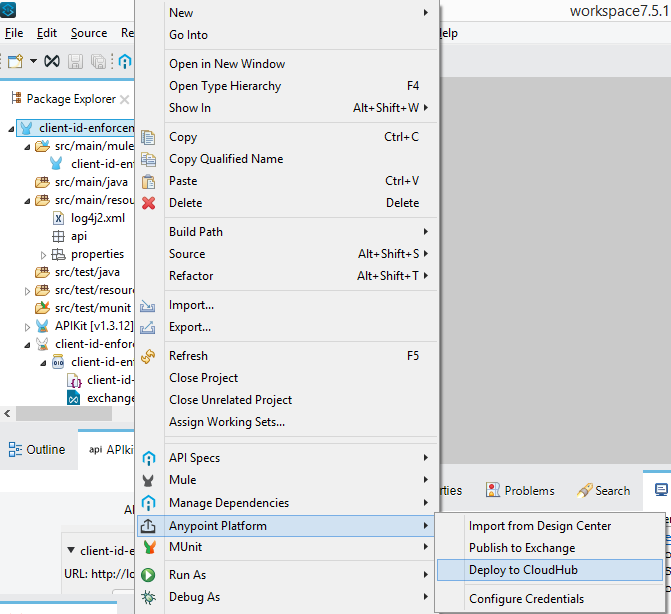Image resolution: width=671 pixels, height=614 pixels.
Task: Open the Build Path submenu
Action: [x=287, y=232]
